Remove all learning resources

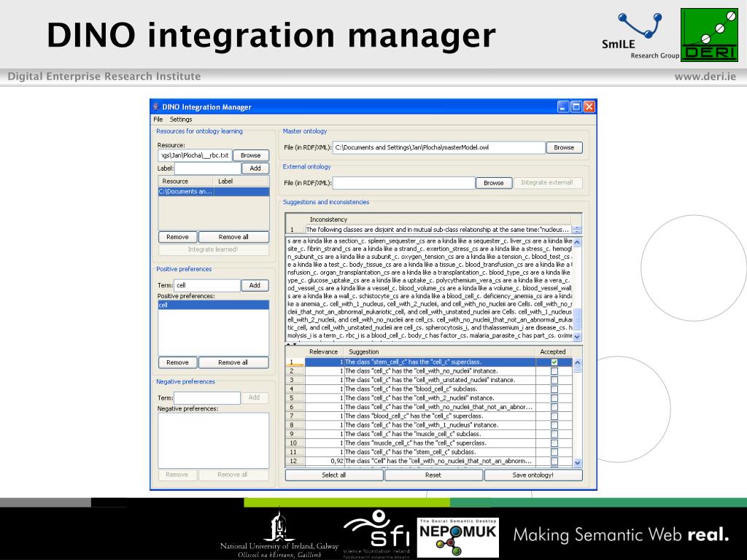click(233, 237)
